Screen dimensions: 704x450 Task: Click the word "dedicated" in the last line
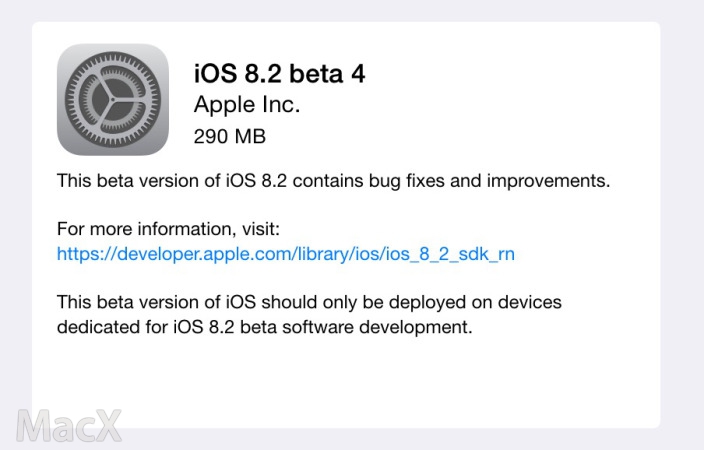click(x=97, y=326)
